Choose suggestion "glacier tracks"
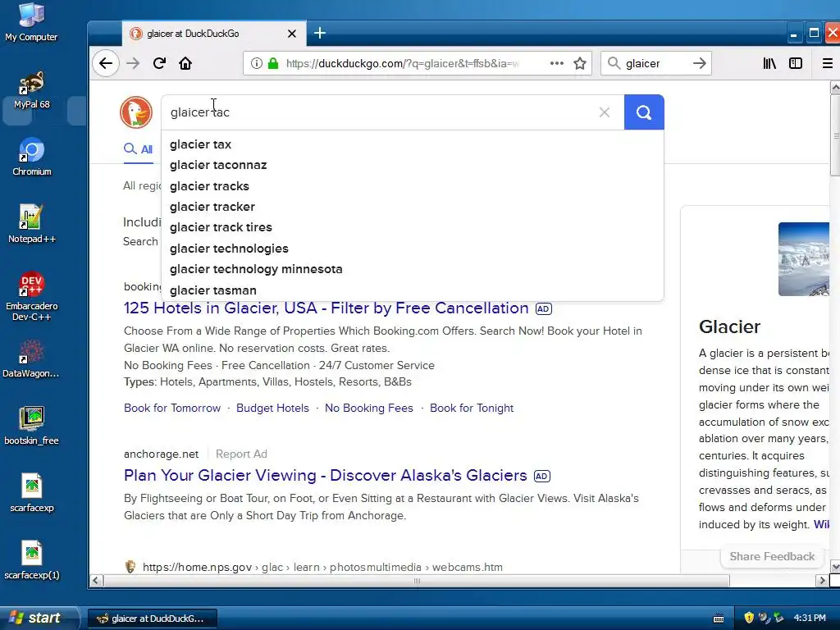 coord(412,186)
